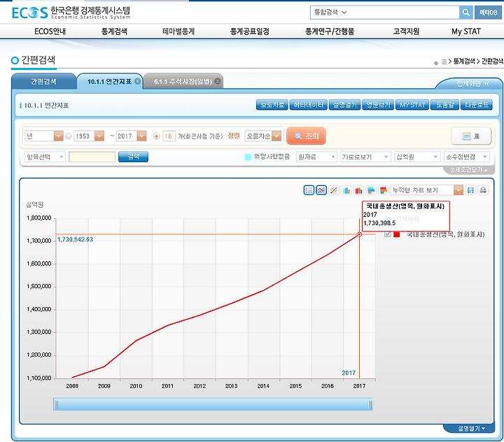Click the blue 검색 button
This screenshot has width=504, height=442.
click(134, 157)
